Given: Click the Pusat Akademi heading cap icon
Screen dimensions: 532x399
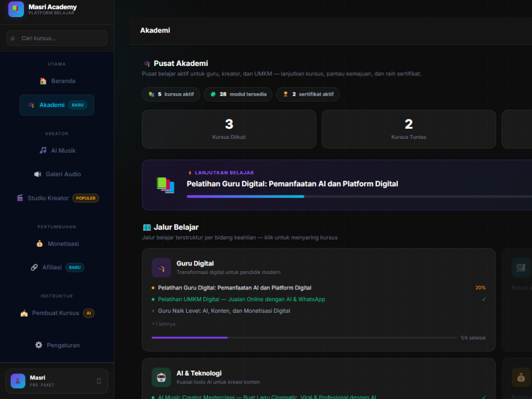Looking at the screenshot, I should tap(147, 63).
